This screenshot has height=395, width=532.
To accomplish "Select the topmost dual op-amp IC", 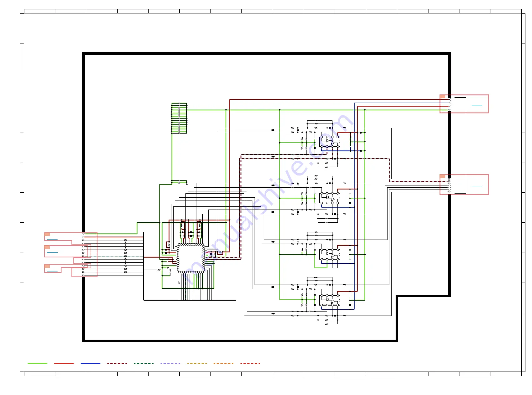I will (x=330, y=142).
